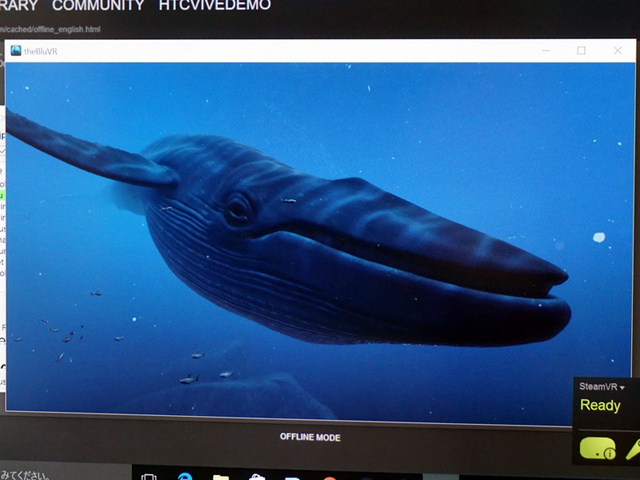Maximize the theBluVR window
640x480 pixels.
tap(581, 51)
